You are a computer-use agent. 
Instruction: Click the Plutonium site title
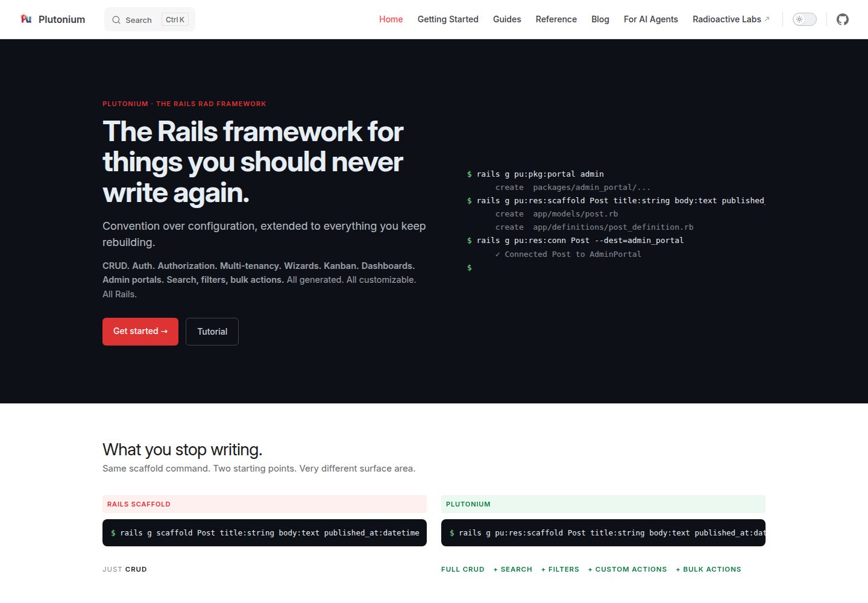click(x=61, y=19)
